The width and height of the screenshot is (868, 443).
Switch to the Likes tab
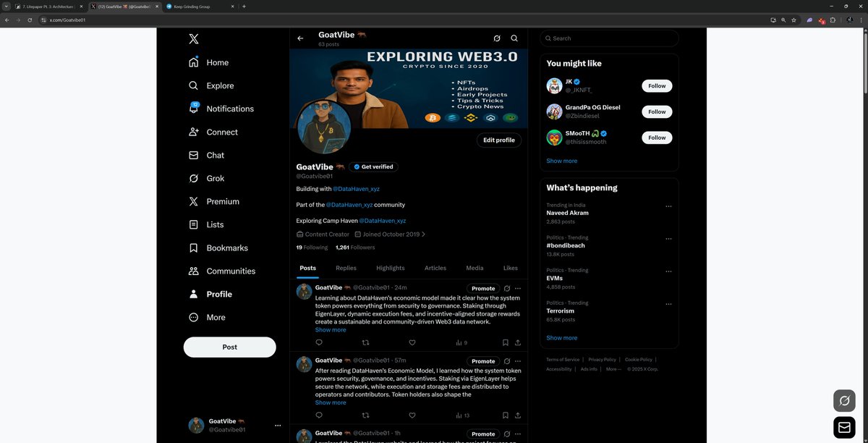tap(511, 268)
